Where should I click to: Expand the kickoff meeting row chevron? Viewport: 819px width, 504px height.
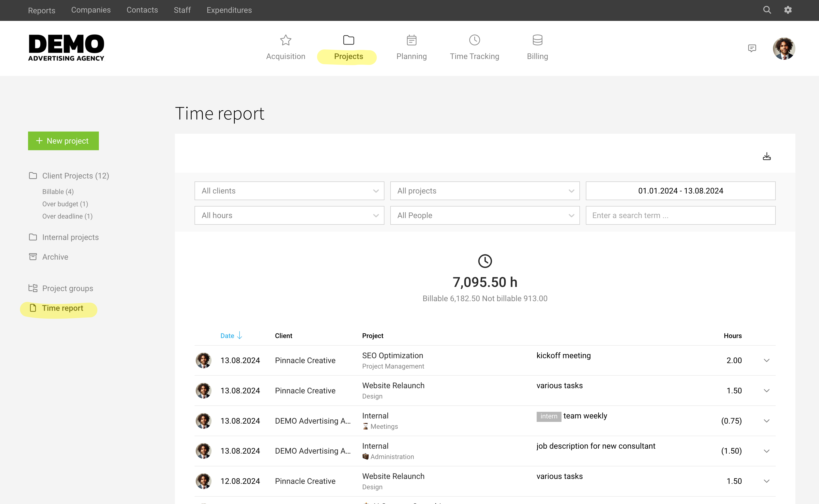[767, 360]
